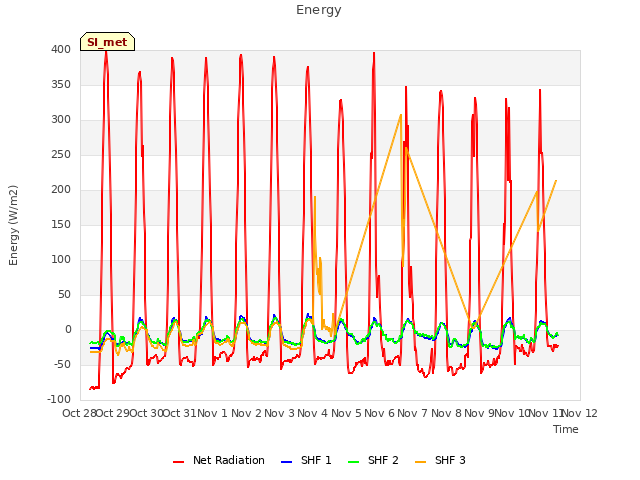
Task: Click the Oct 31 x-axis date label
Action: click(x=180, y=413)
